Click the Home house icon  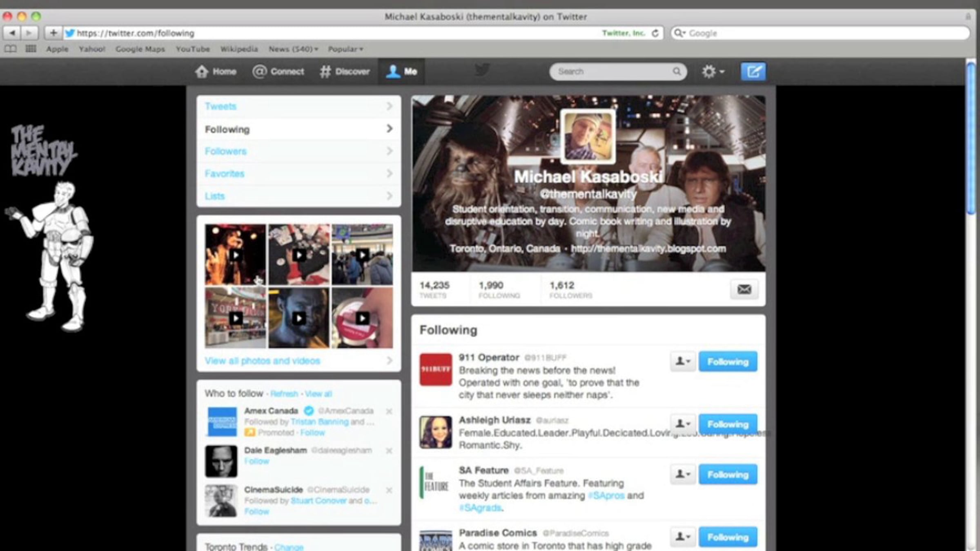(202, 72)
